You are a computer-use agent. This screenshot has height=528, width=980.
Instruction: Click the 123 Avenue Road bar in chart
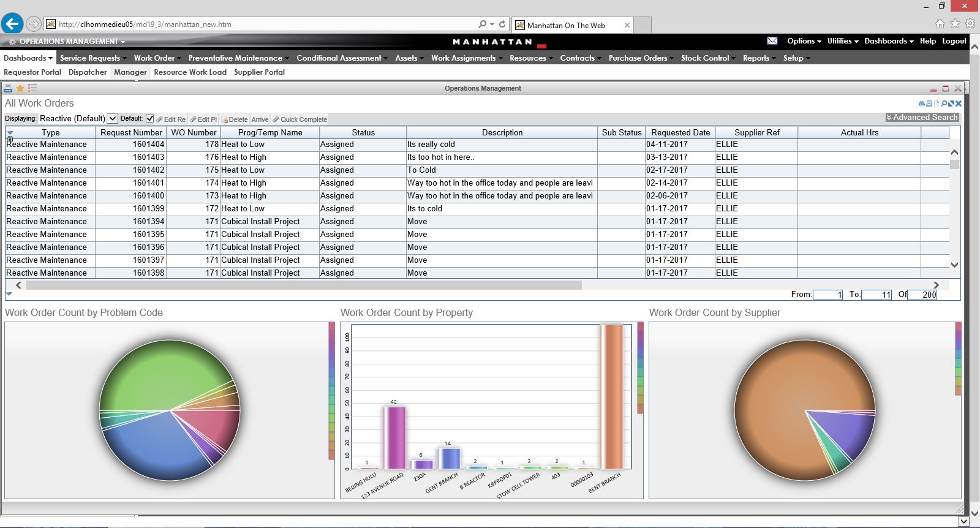point(394,437)
